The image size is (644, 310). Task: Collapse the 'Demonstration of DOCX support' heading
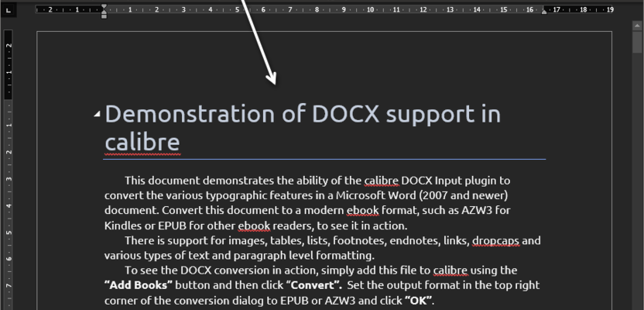(97, 114)
